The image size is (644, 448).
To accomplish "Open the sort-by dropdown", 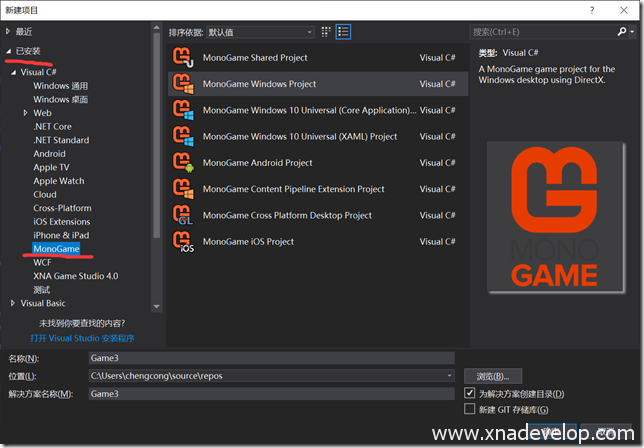I will point(260,32).
